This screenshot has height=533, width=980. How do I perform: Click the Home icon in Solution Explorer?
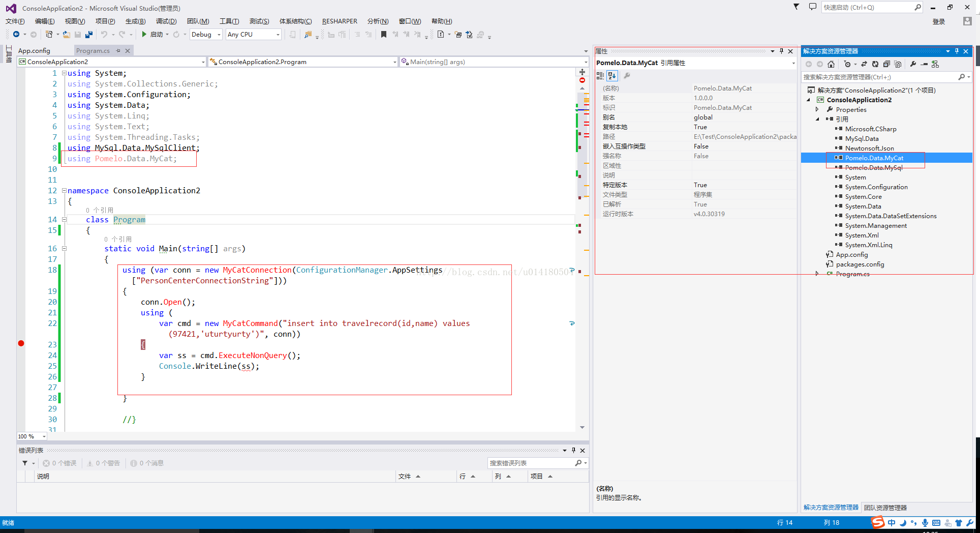pyautogui.click(x=831, y=64)
